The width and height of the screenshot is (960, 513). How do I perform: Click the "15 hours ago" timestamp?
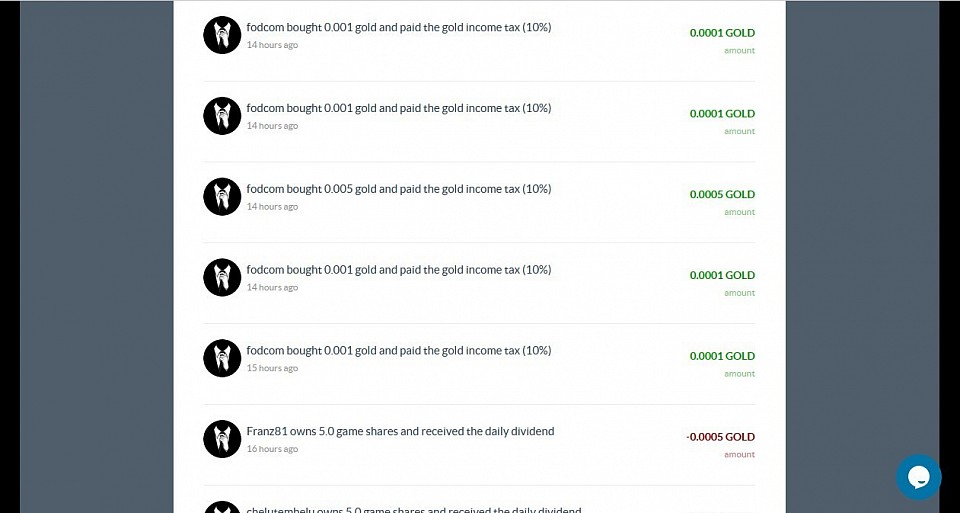(272, 368)
